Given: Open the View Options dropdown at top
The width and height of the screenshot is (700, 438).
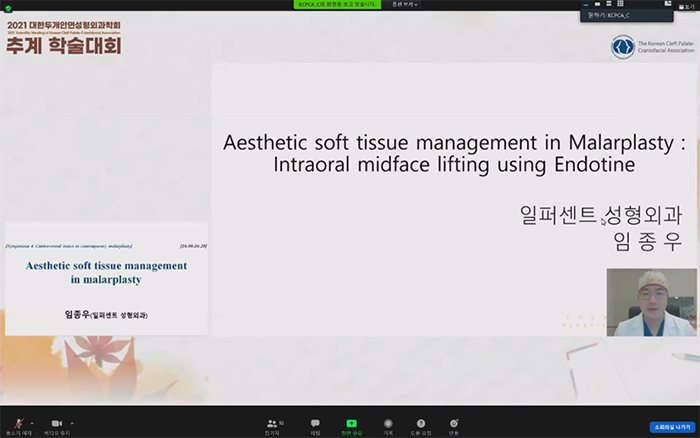Looking at the screenshot, I should pos(404,4).
